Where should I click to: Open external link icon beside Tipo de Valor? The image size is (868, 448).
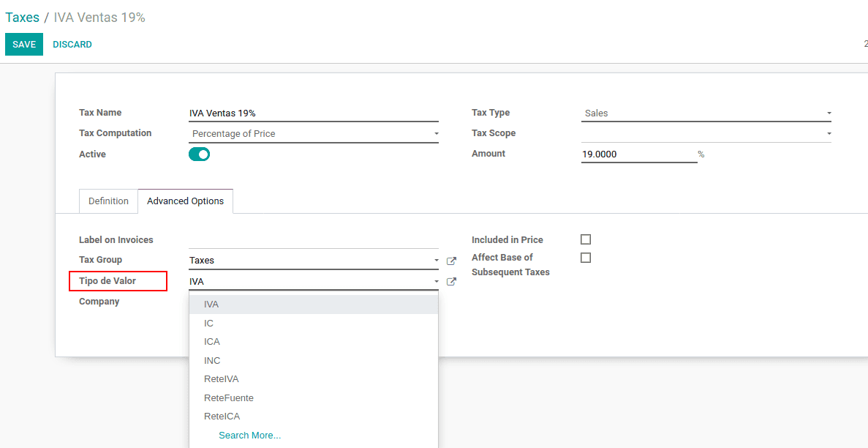451,282
